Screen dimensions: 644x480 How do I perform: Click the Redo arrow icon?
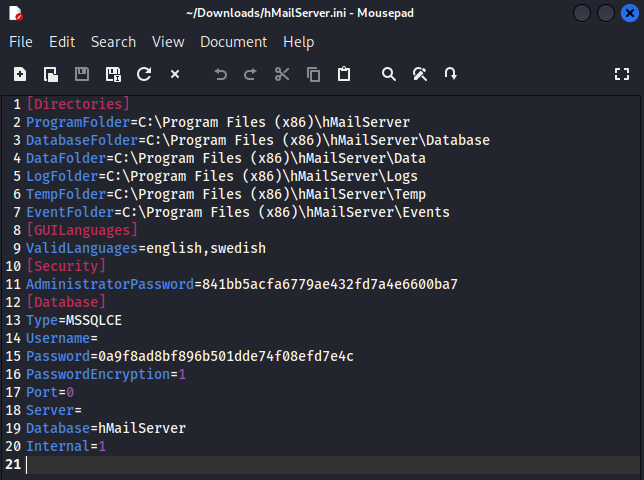tap(251, 74)
